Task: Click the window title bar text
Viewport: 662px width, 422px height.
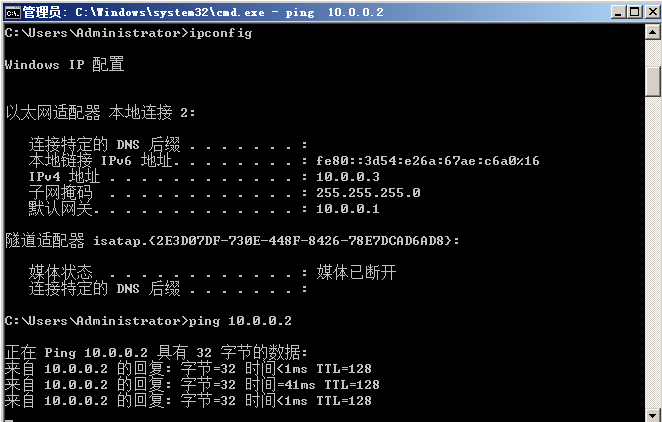Action: point(203,12)
